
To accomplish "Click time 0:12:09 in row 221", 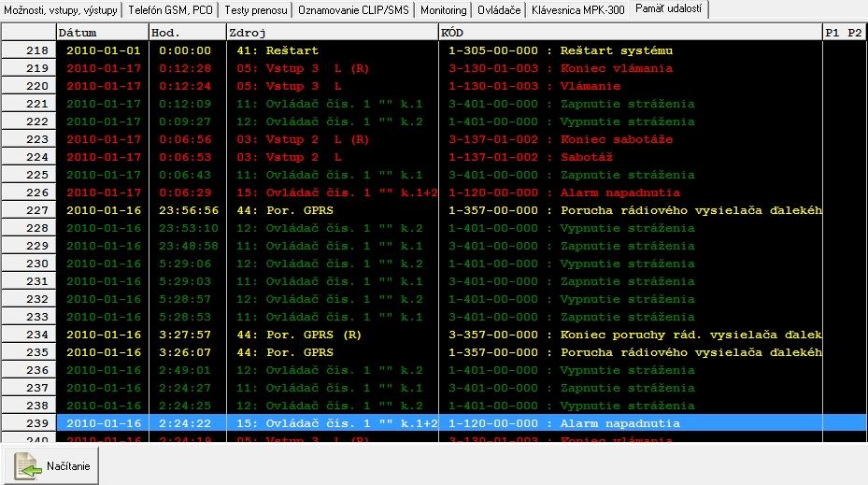I will 185,104.
